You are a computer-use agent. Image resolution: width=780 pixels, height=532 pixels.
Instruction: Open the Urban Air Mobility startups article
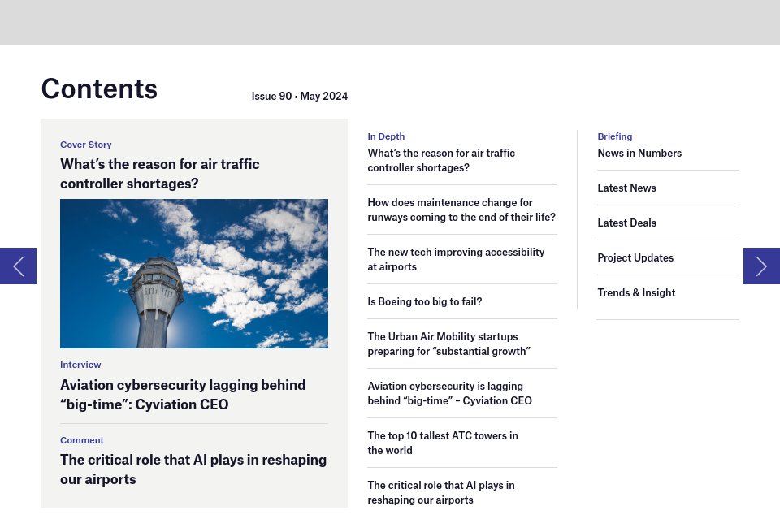pos(448,344)
